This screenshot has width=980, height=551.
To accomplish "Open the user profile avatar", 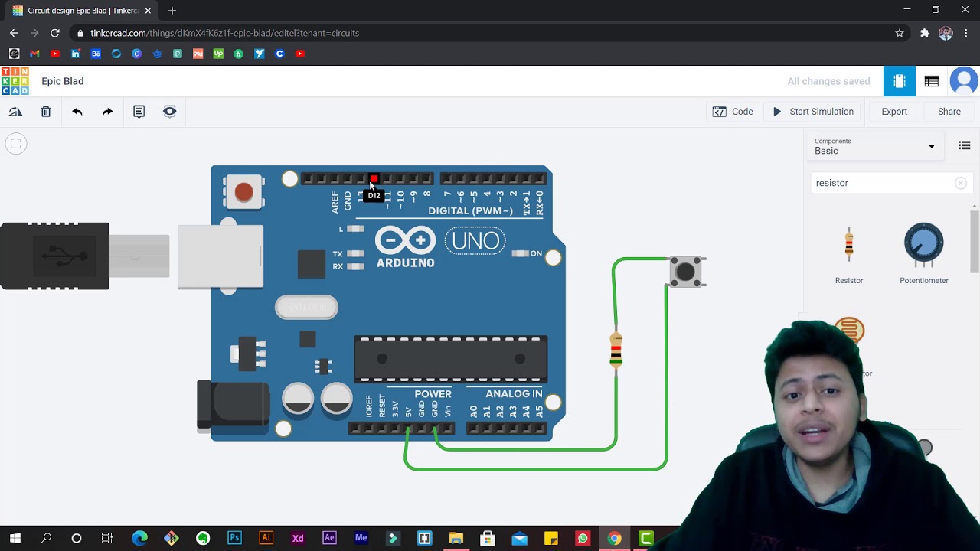I will coord(964,81).
